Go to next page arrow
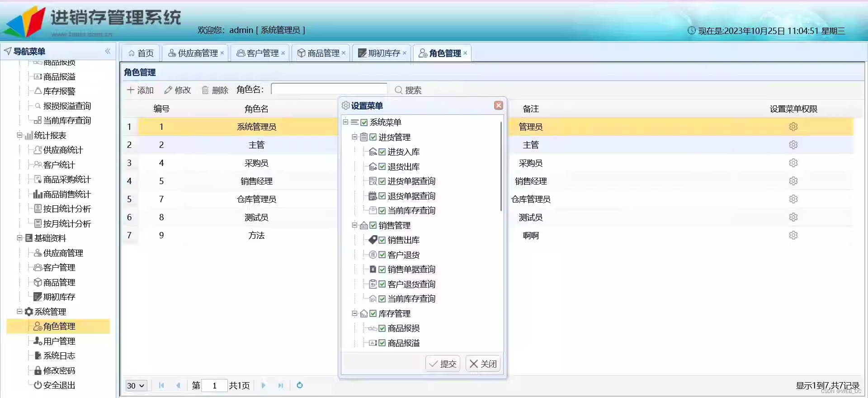 [x=264, y=385]
